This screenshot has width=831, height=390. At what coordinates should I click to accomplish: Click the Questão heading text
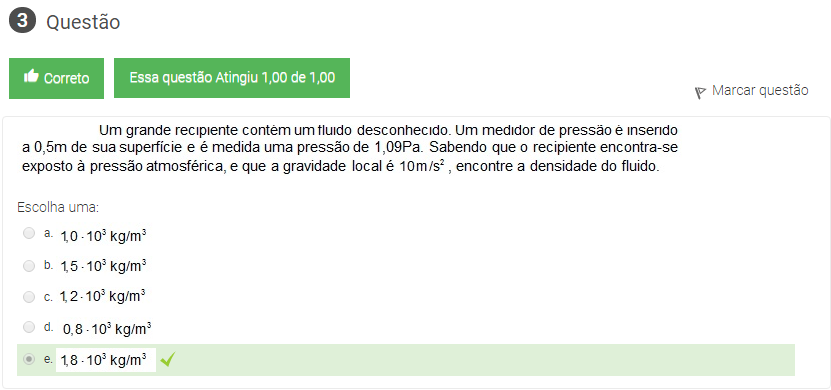[x=83, y=22]
